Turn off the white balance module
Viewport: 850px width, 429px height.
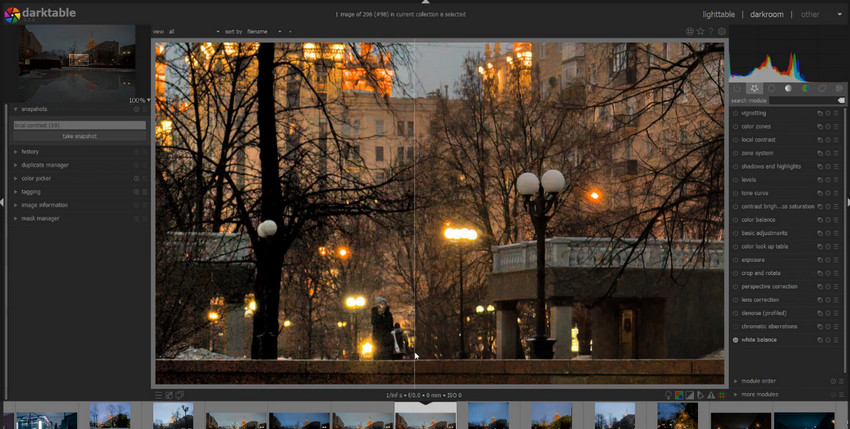pyautogui.click(x=736, y=340)
